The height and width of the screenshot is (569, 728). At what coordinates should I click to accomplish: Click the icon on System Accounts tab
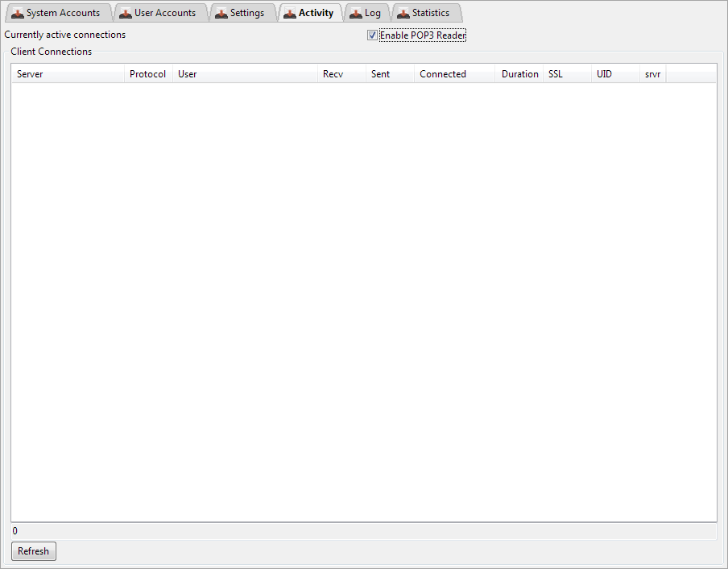click(17, 14)
